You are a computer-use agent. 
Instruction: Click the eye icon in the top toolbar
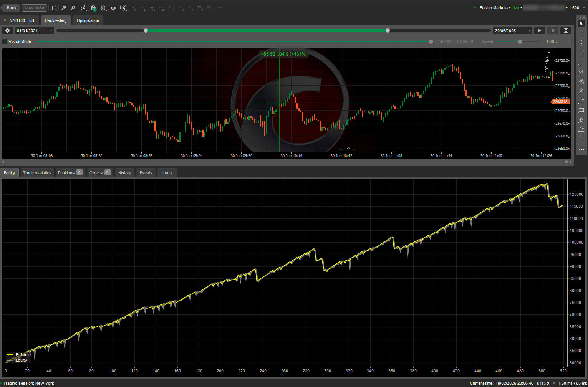pyautogui.click(x=113, y=8)
